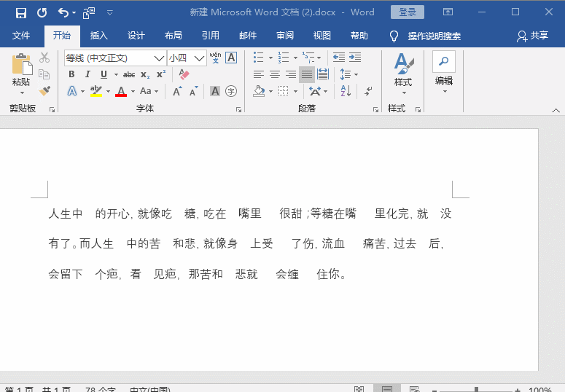
Task: Switch to the 插入 tab
Action: (98, 36)
